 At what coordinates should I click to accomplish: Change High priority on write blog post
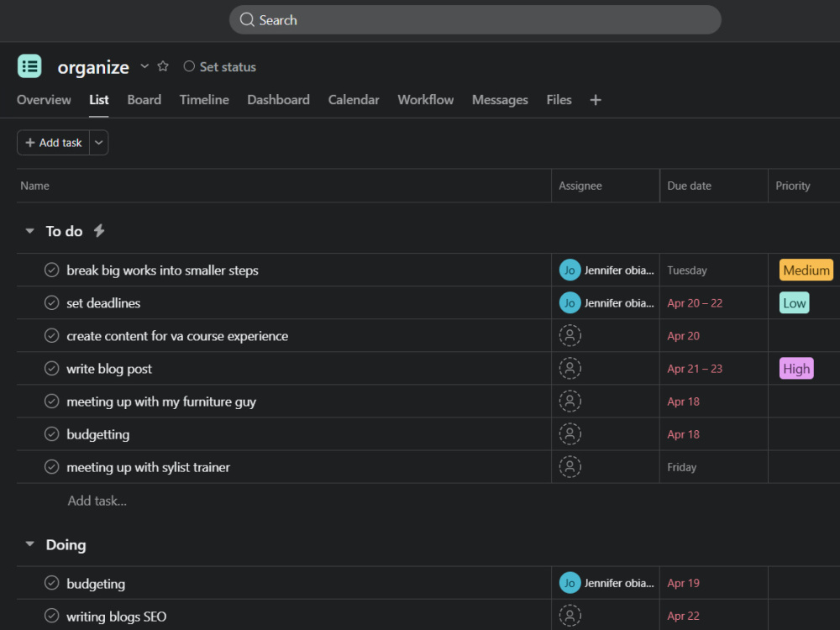(796, 369)
